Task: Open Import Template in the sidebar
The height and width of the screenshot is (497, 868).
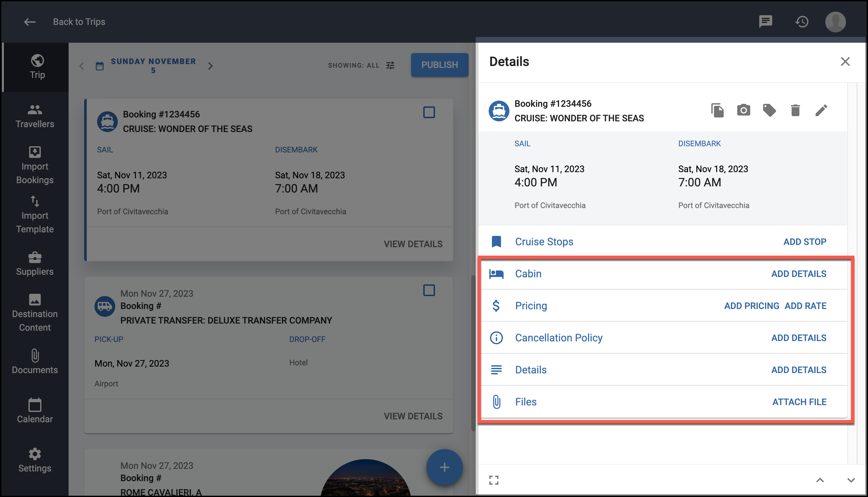Action: (35, 215)
